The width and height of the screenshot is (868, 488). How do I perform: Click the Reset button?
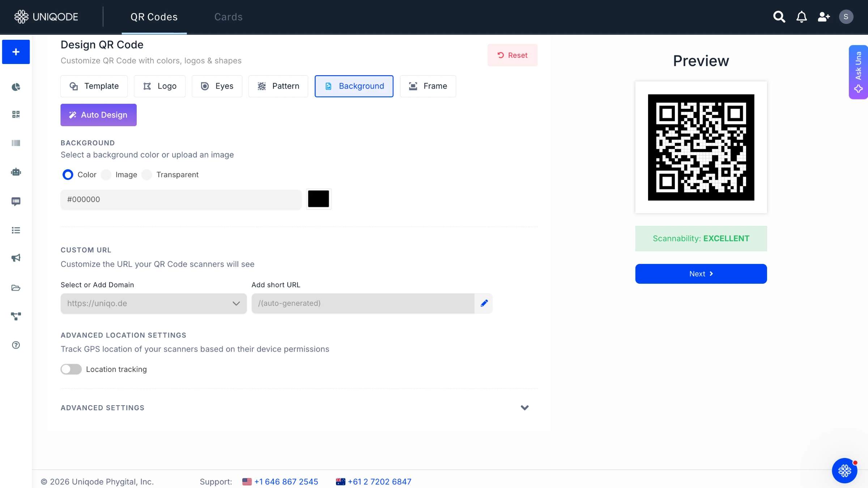click(512, 55)
